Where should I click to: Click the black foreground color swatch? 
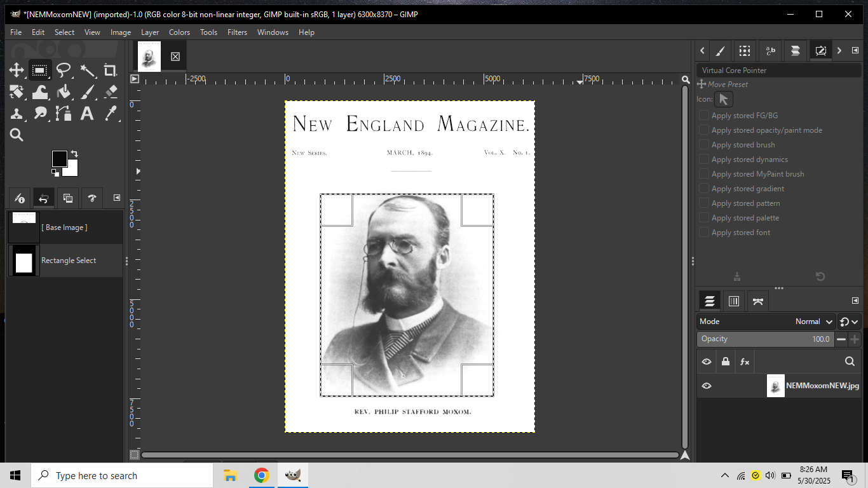point(59,158)
